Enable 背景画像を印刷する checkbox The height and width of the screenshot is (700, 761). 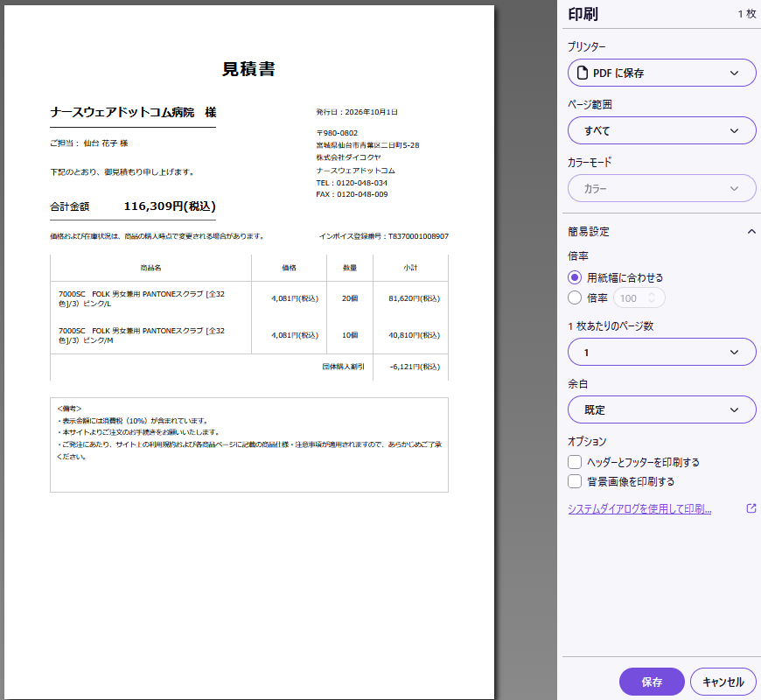[575, 481]
